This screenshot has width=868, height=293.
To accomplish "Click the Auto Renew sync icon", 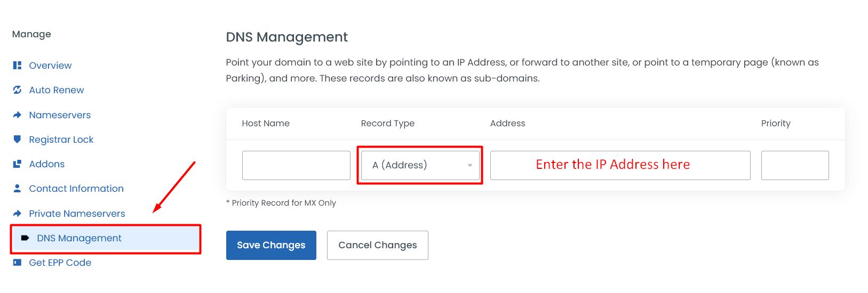I will click(x=17, y=90).
